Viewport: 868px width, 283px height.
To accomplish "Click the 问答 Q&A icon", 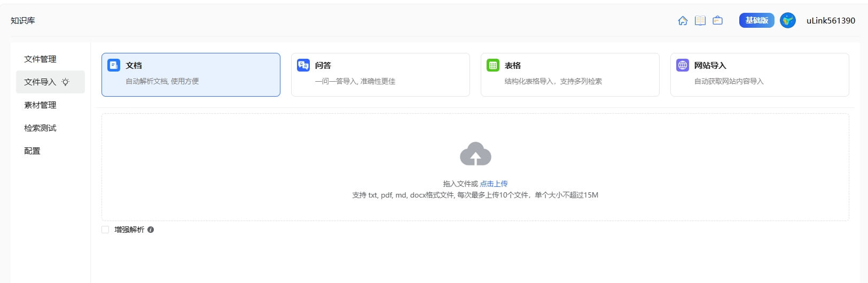I will (303, 65).
